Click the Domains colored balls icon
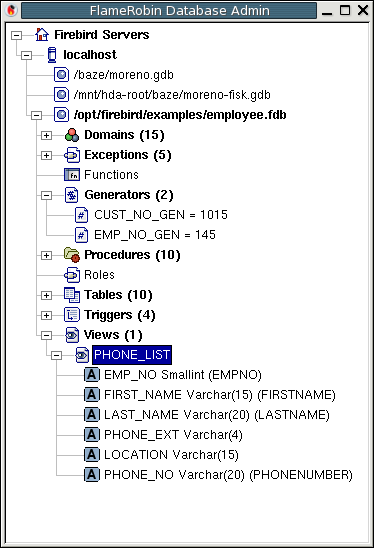This screenshot has width=374, height=548. [72, 135]
